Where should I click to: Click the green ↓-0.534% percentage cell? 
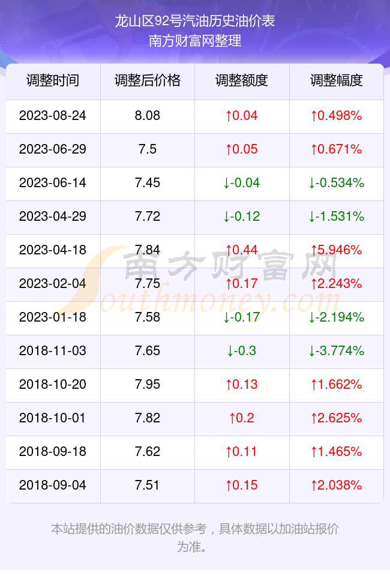(337, 183)
